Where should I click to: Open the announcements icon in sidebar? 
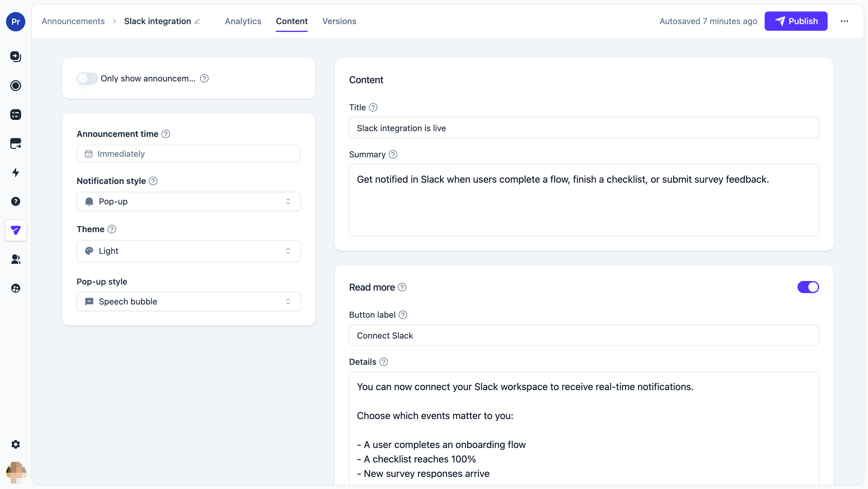(15, 231)
